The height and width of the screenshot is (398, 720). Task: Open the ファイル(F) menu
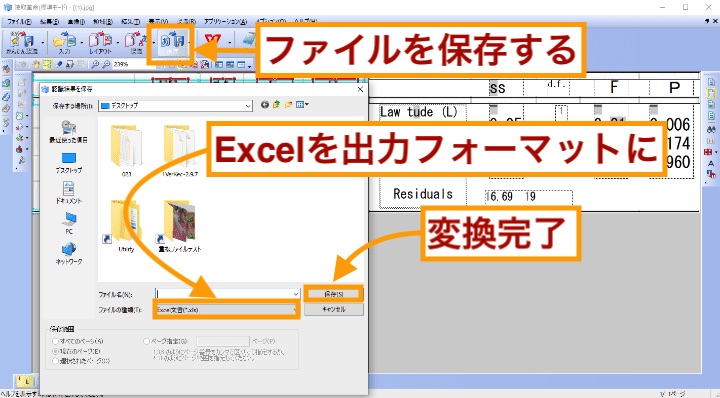[x=19, y=22]
